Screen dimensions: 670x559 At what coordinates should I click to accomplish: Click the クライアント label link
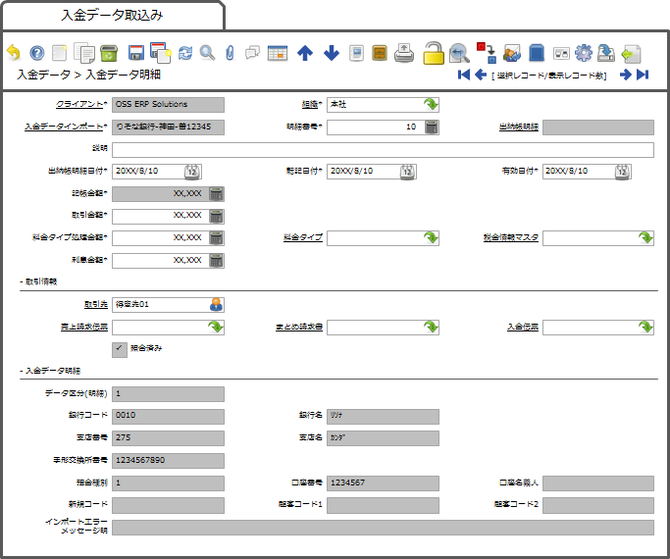click(x=79, y=104)
